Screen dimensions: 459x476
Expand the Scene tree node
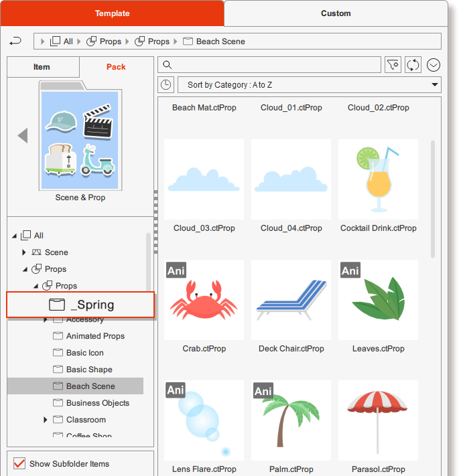pos(24,252)
